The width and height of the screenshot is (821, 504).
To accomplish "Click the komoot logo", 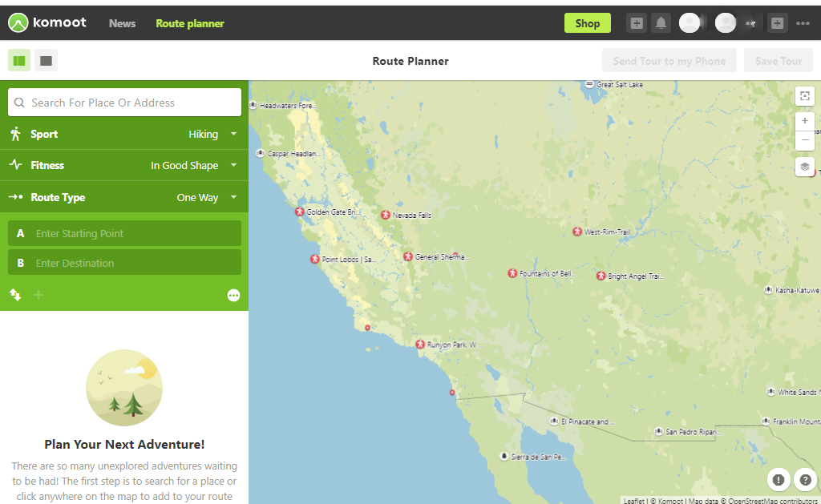I will (47, 22).
